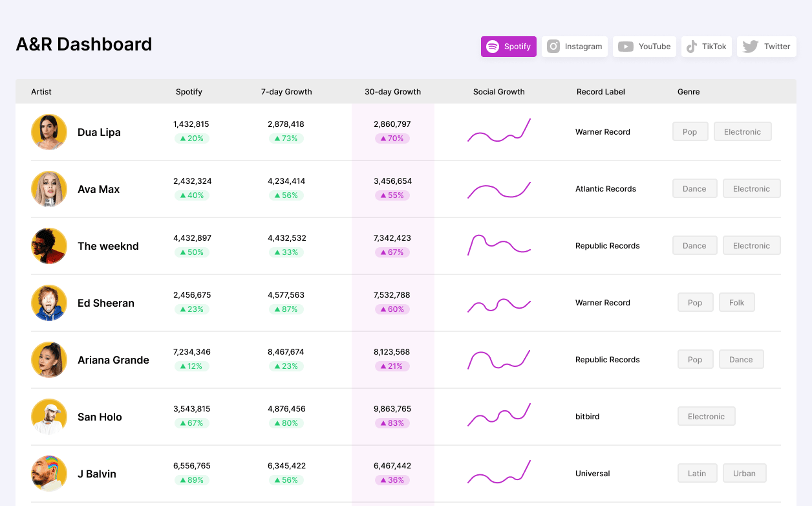Screen dimensions: 812x506
Task: Open the Ava Max artist name
Action: coord(98,189)
